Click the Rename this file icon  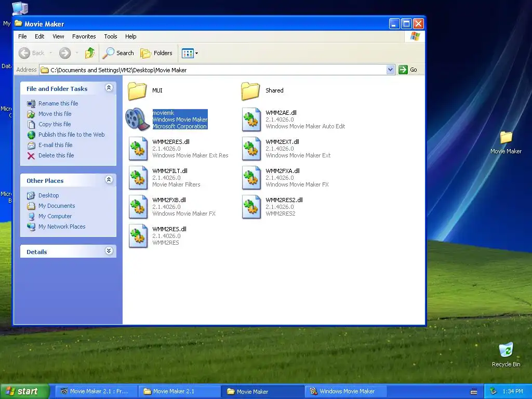31,103
